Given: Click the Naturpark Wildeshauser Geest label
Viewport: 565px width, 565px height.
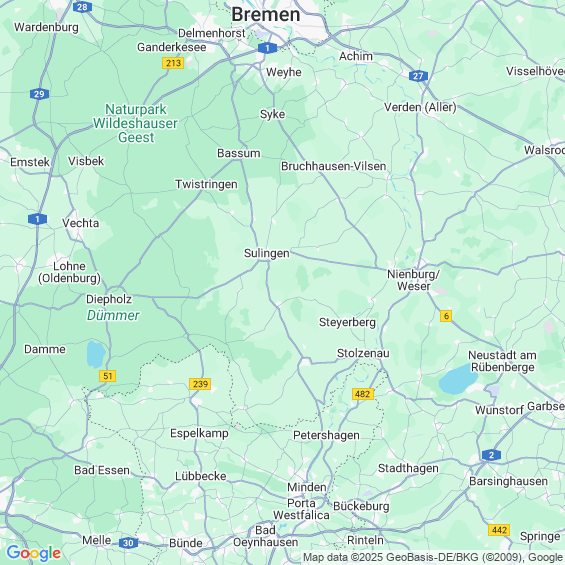Looking at the screenshot, I should (x=135, y=123).
